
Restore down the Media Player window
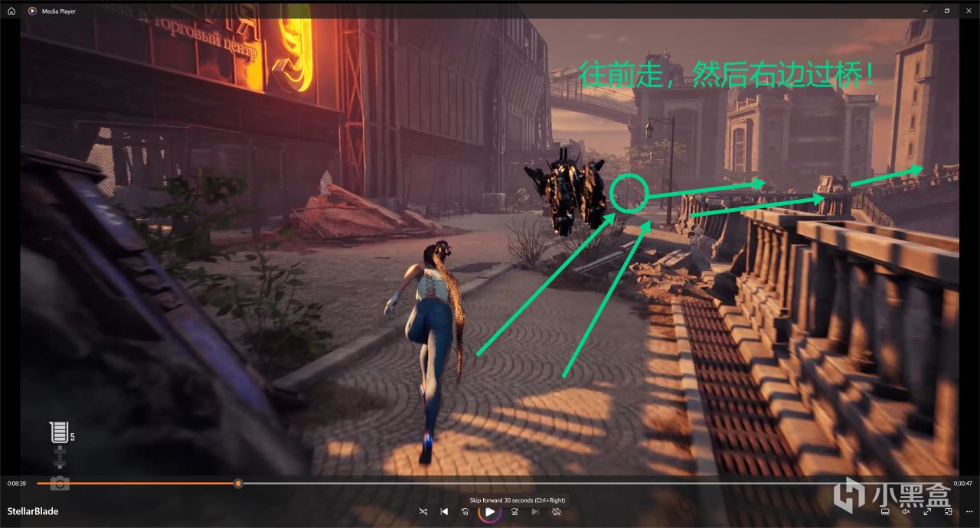(947, 11)
